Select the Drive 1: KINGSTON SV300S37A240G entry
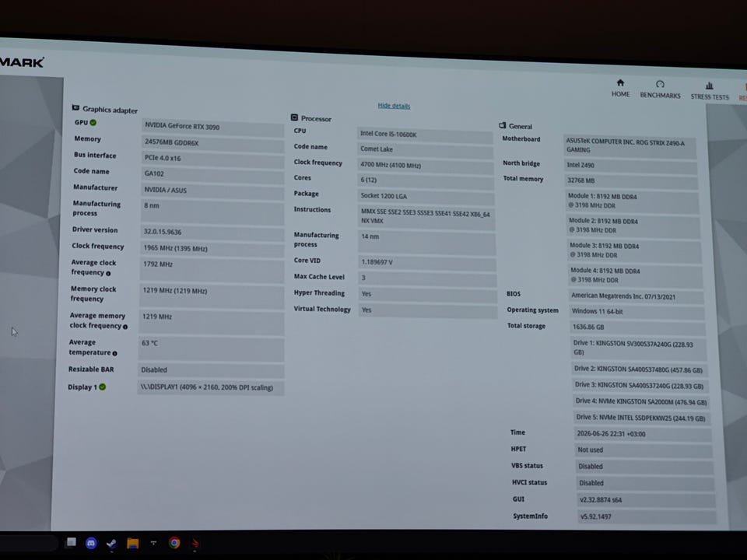The image size is (747, 560). point(640,348)
